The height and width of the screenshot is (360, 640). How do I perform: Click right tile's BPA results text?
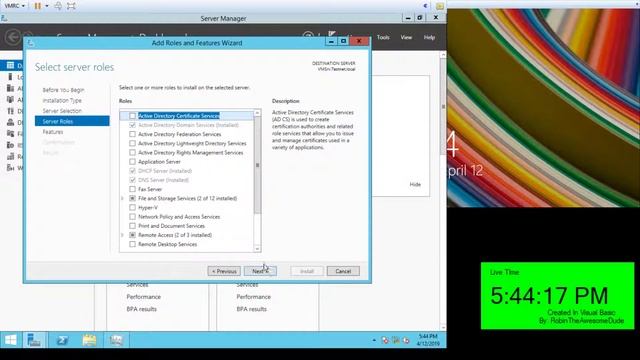[x=251, y=309]
